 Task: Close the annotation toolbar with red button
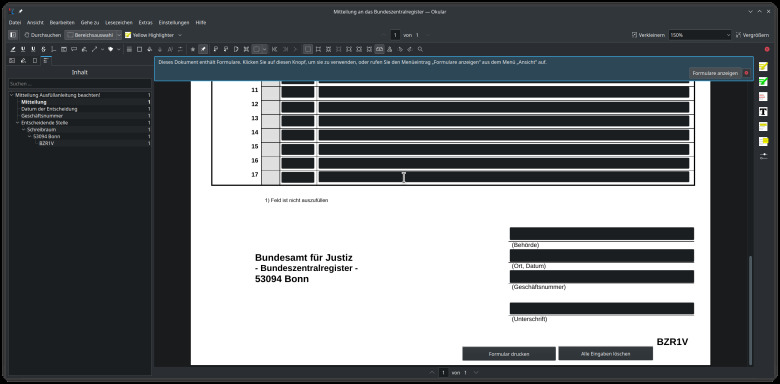click(x=767, y=49)
